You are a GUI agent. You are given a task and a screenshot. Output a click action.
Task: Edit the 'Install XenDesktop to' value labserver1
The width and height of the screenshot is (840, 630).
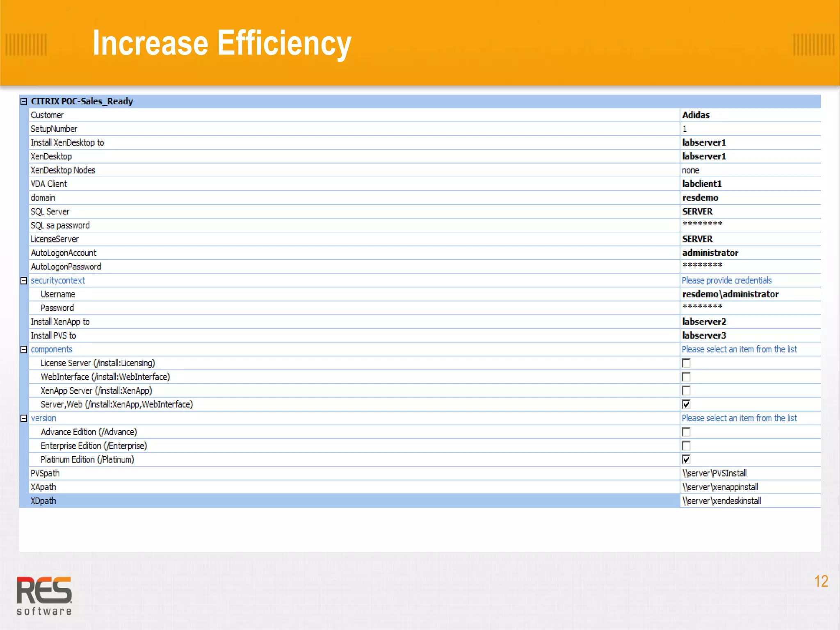(704, 143)
